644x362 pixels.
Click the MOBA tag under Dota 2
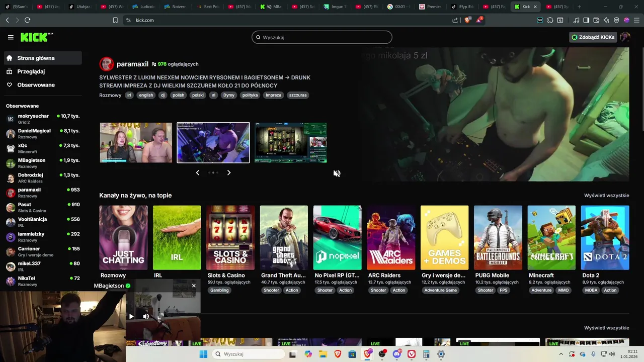pyautogui.click(x=591, y=290)
